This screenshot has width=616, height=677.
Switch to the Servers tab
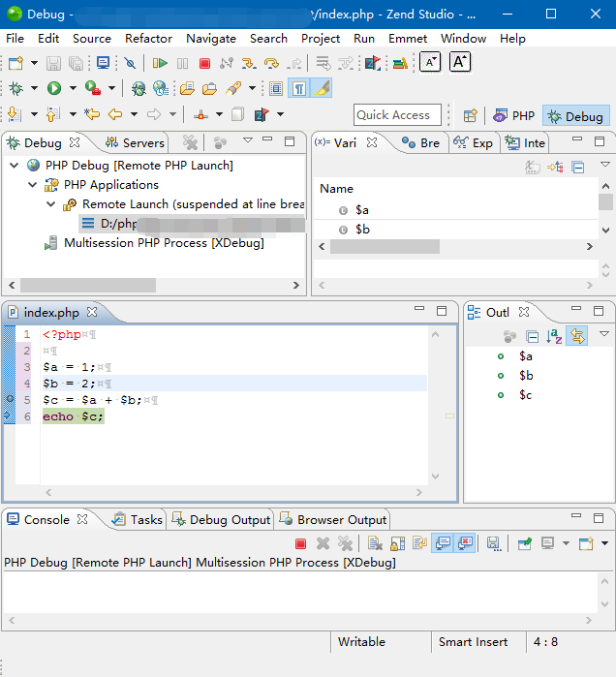pyautogui.click(x=136, y=143)
